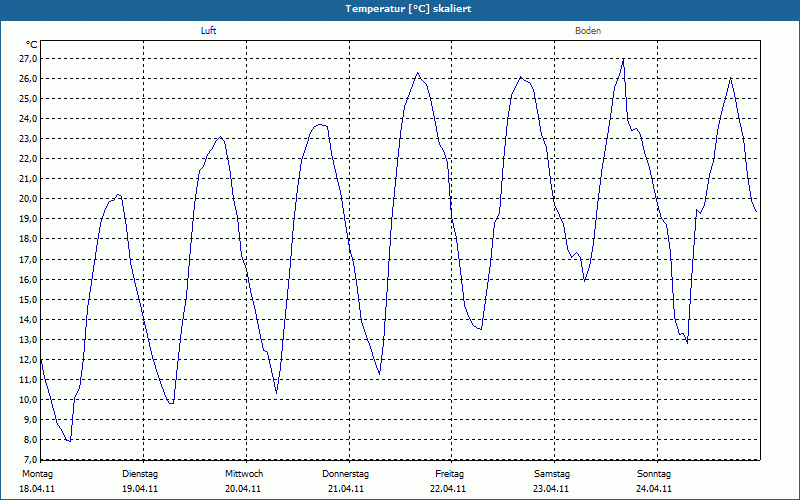The width and height of the screenshot is (800, 500).
Task: Click the 21,0 y-axis value
Action: click(x=29, y=179)
